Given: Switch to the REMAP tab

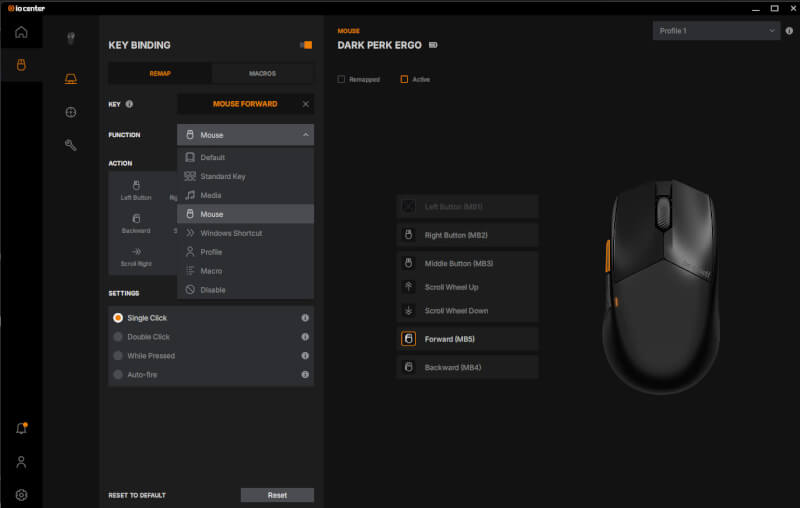Looking at the screenshot, I should 160,73.
